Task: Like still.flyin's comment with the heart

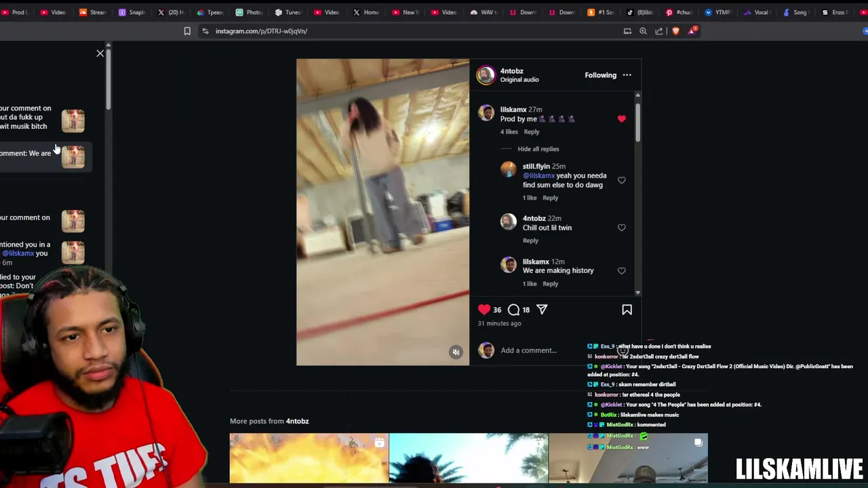Action: pyautogui.click(x=621, y=180)
